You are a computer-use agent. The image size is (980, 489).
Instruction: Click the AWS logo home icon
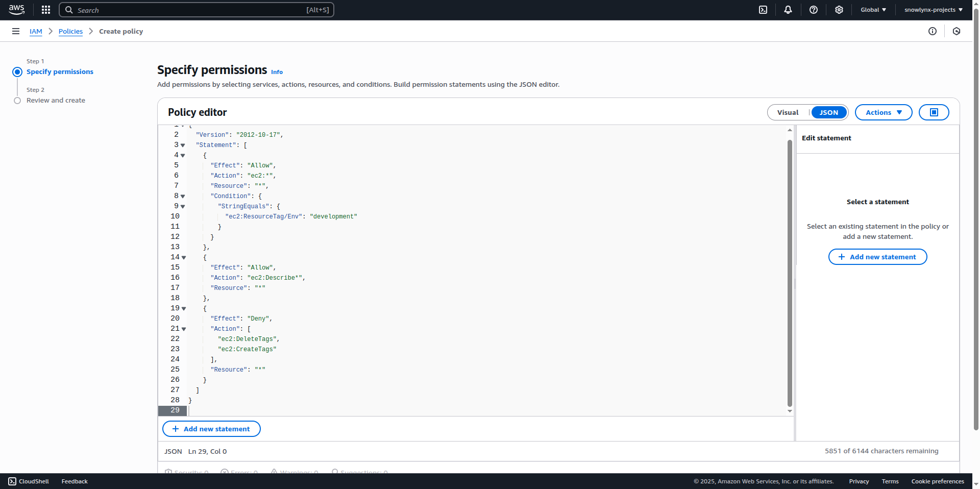[16, 10]
